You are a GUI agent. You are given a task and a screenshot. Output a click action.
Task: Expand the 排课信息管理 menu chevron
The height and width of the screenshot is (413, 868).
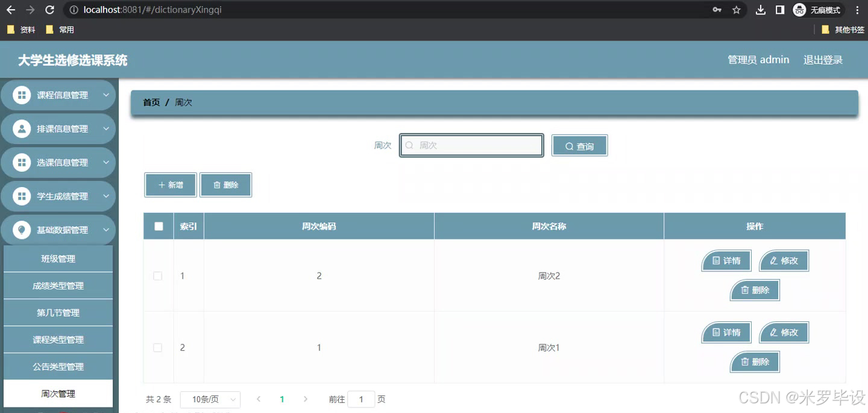pos(106,128)
